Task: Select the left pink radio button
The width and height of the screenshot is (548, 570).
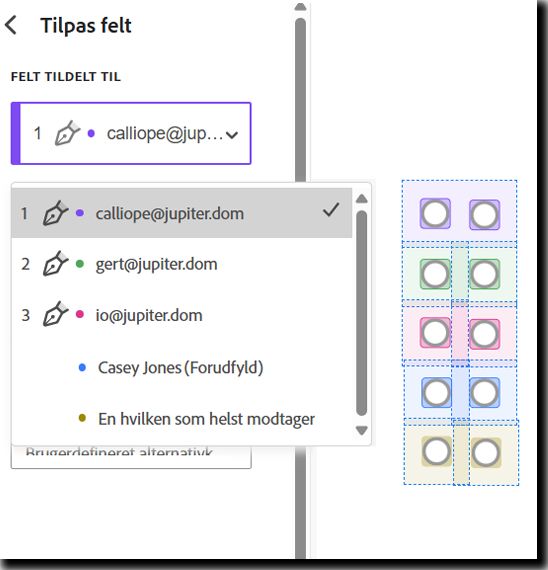Action: pos(435,333)
